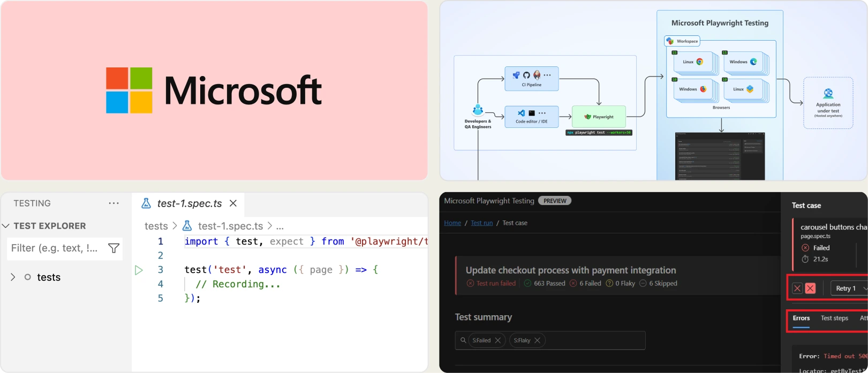Click the Microsoft Playwright Testing portal title

pos(489,201)
